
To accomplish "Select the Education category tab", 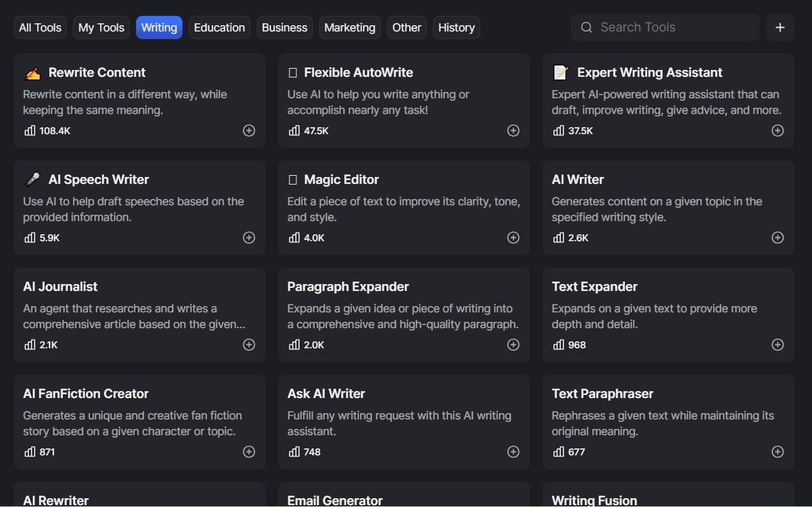I will [x=219, y=28].
